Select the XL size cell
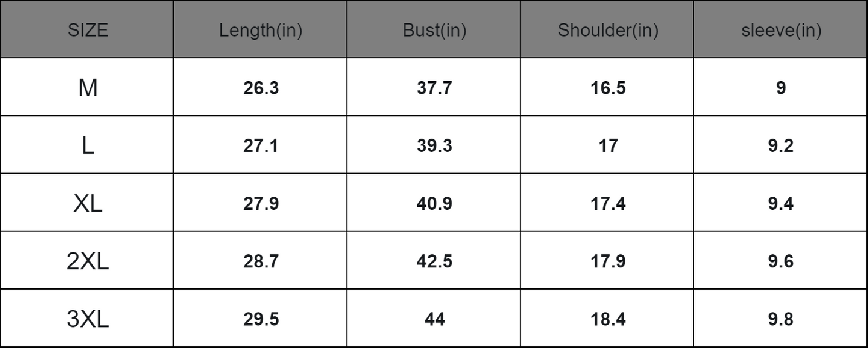Image resolution: width=868 pixels, height=348 pixels. [88, 204]
